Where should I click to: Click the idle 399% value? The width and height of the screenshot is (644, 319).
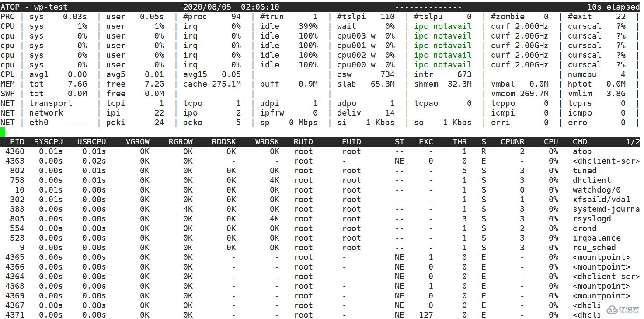click(308, 26)
